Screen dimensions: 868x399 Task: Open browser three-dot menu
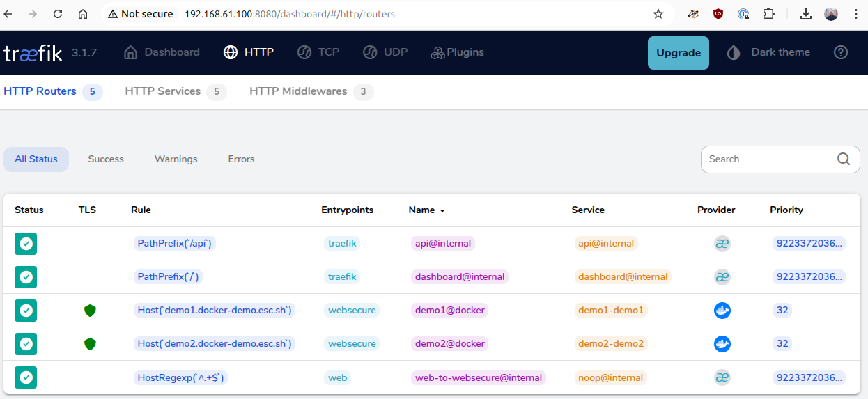(856, 14)
